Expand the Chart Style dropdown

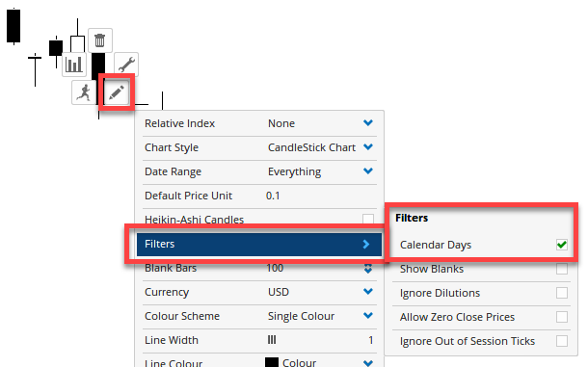pos(259,147)
